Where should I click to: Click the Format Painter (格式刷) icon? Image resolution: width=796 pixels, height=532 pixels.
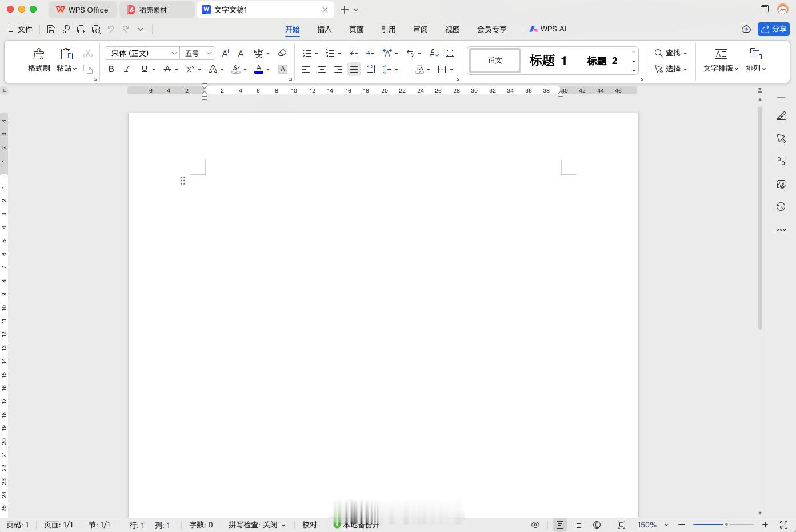click(x=39, y=54)
